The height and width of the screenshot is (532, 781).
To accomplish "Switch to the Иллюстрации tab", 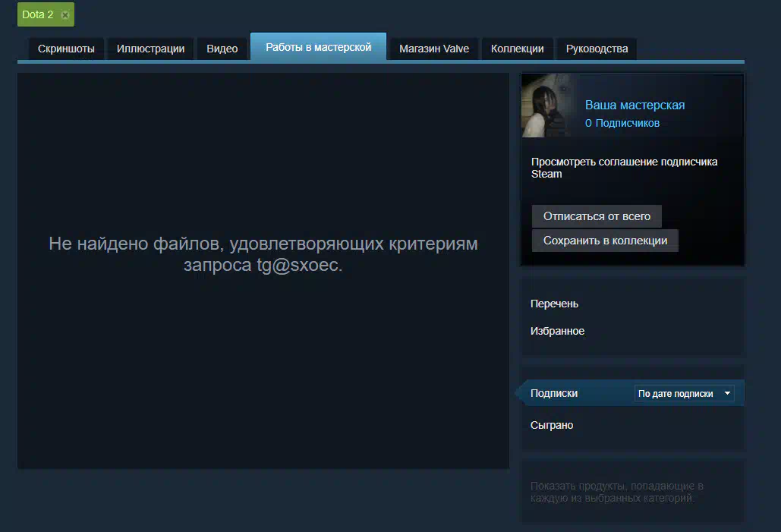I will (x=150, y=49).
